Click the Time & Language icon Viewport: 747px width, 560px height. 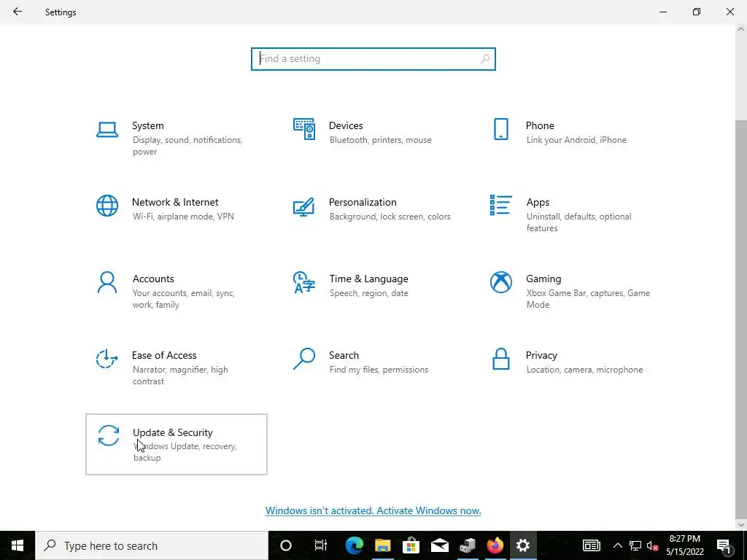click(304, 282)
